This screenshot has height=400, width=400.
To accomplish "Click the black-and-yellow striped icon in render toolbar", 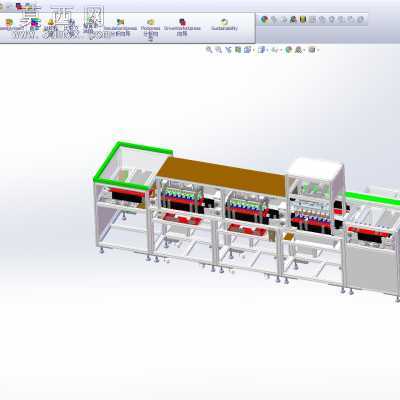I will tap(303, 20).
